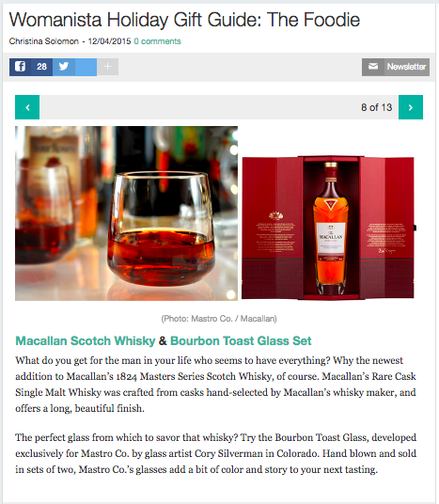Viewport: 439px width, 504px height.
Task: Click the whisky glass photo
Action: point(126,213)
